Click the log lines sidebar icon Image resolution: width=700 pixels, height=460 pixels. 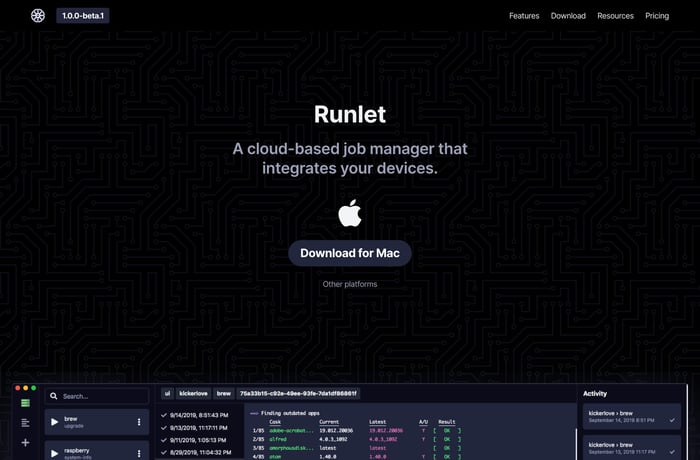[x=25, y=422]
